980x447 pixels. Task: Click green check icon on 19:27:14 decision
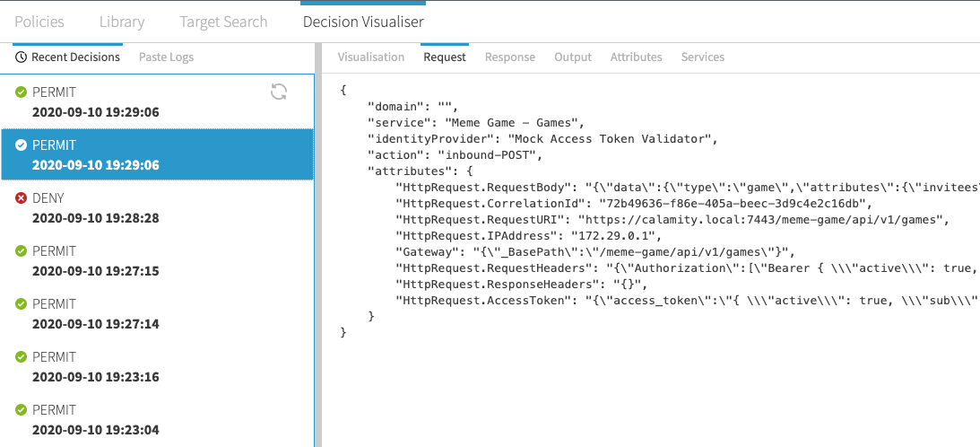[x=21, y=303]
